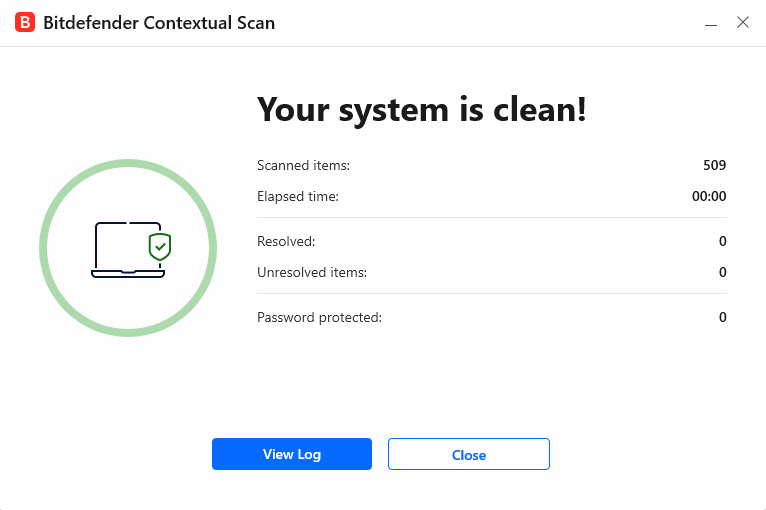This screenshot has height=510, width=766.
Task: Click the Bitdefender Contextual Scan title text
Action: pyautogui.click(x=159, y=22)
